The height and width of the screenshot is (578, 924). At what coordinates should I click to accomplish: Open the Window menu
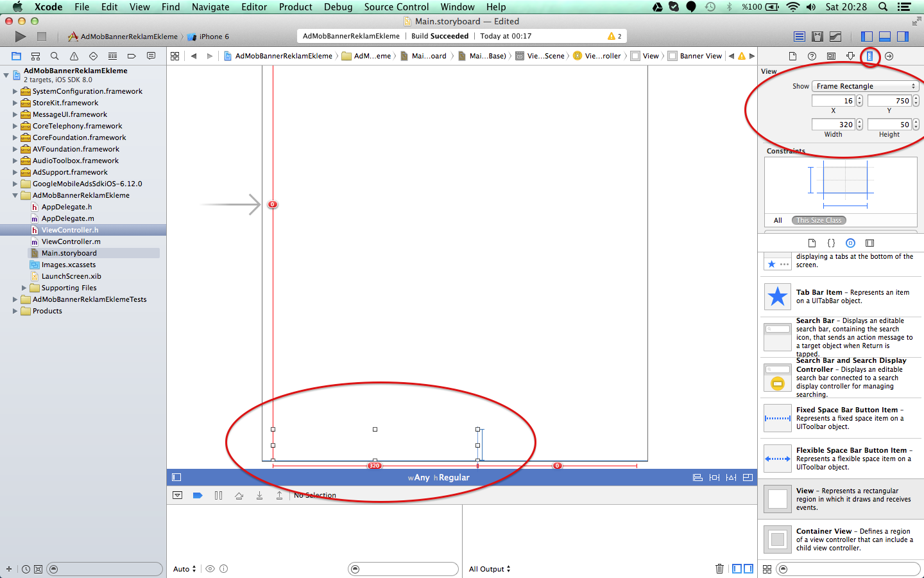[458, 7]
